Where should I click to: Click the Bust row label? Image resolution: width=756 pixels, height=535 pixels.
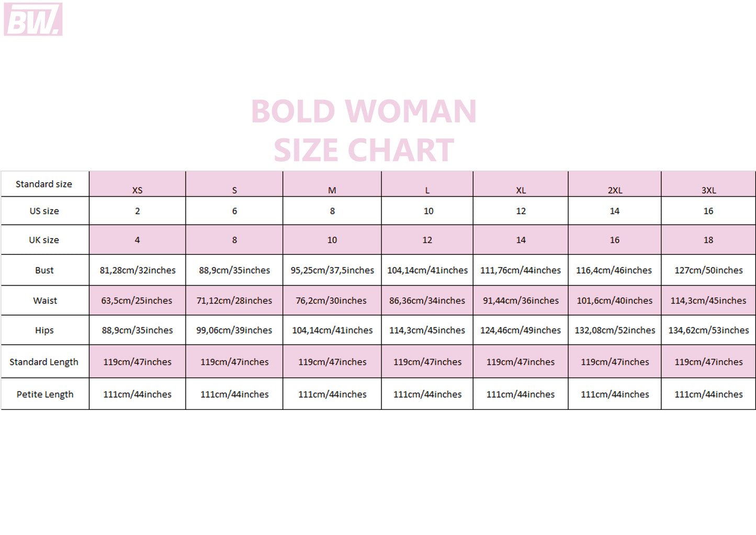44,270
